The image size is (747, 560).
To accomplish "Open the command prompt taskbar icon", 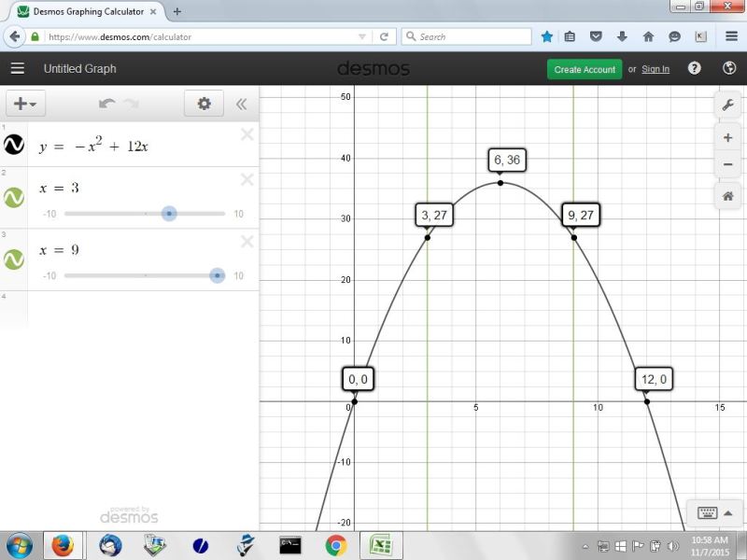I will [x=290, y=546].
